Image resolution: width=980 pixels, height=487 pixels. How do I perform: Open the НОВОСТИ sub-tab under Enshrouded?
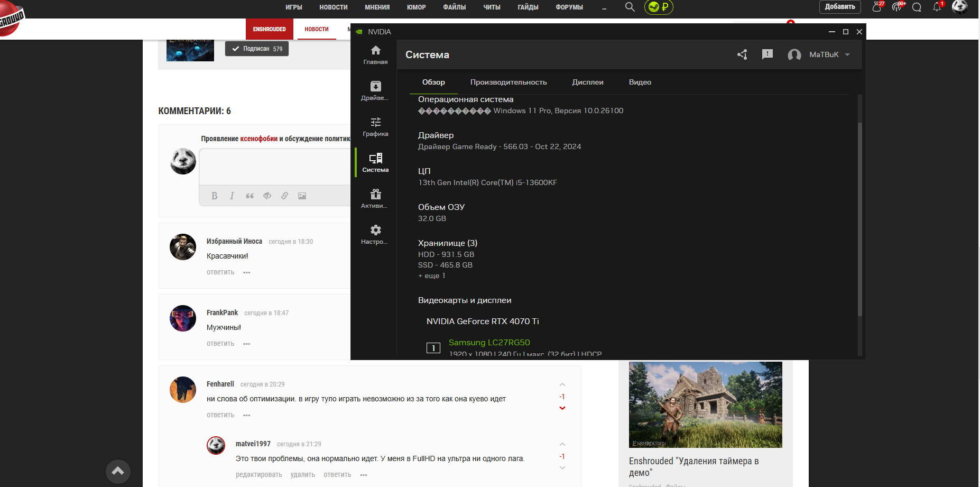(317, 29)
